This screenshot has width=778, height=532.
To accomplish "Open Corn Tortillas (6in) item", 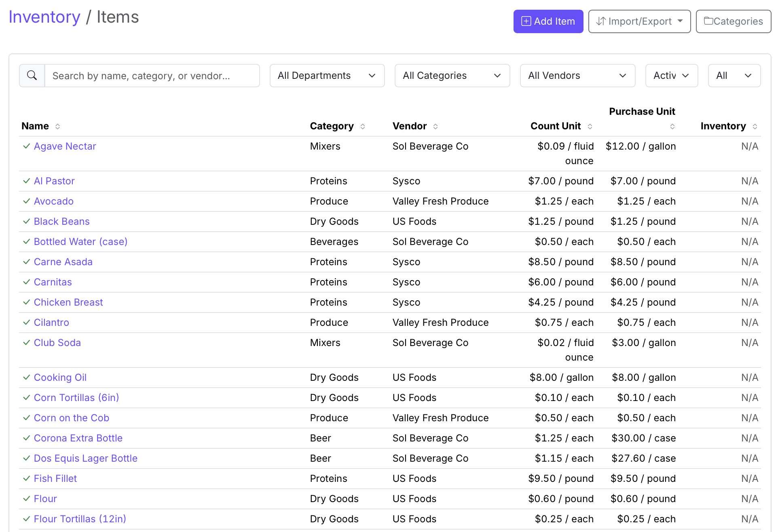I will tap(76, 398).
